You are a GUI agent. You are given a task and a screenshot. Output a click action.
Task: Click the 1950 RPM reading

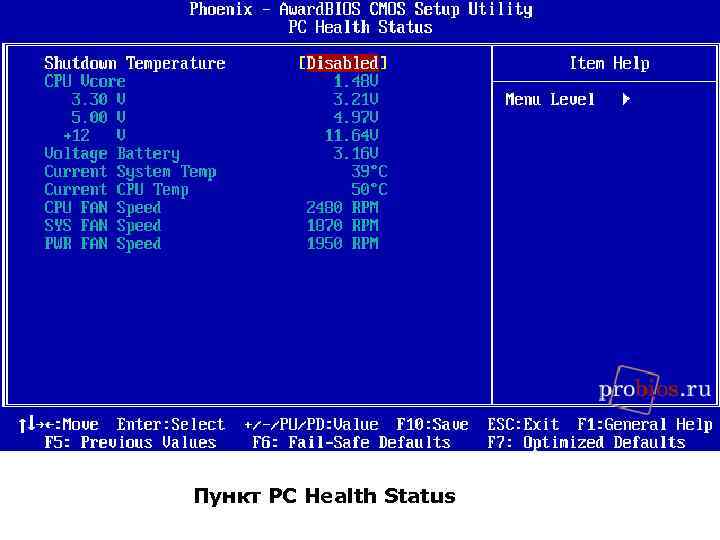[343, 243]
